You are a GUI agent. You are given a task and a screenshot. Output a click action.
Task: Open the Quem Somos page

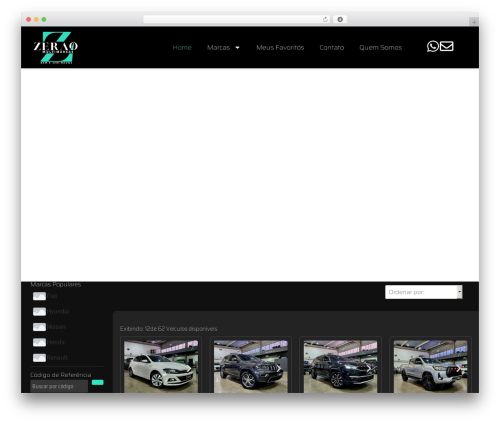pos(380,47)
